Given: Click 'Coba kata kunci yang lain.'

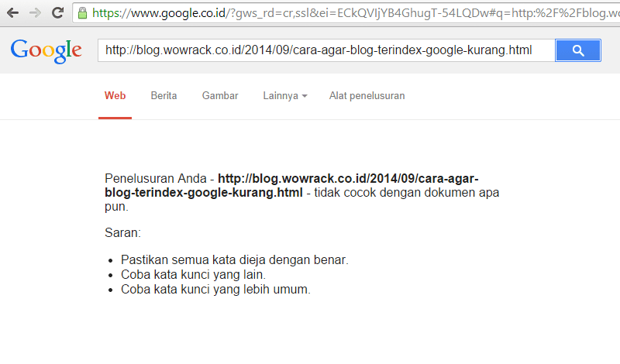Looking at the screenshot, I should 193,274.
